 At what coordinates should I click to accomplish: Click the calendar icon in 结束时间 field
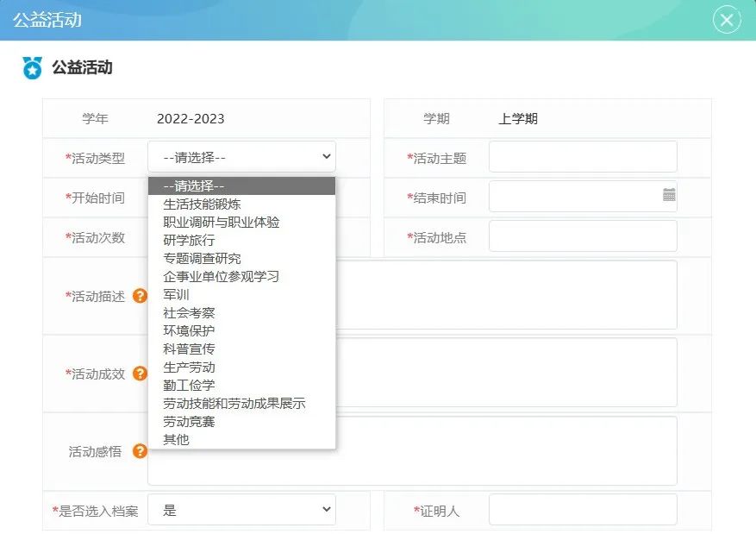(669, 195)
